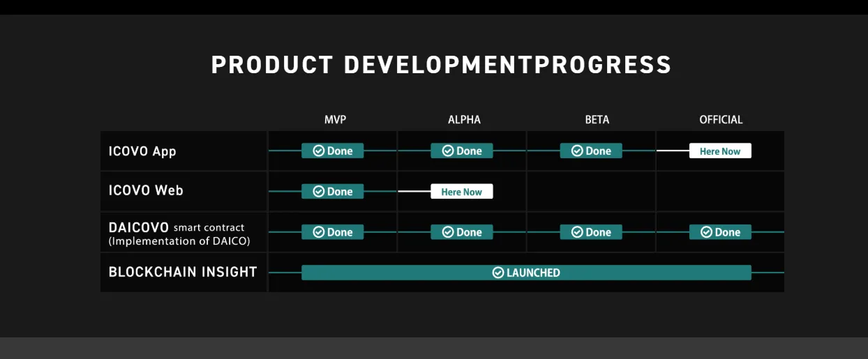Click the OFFICIAL column header
Viewport: 868px width, 359px height.
721,120
